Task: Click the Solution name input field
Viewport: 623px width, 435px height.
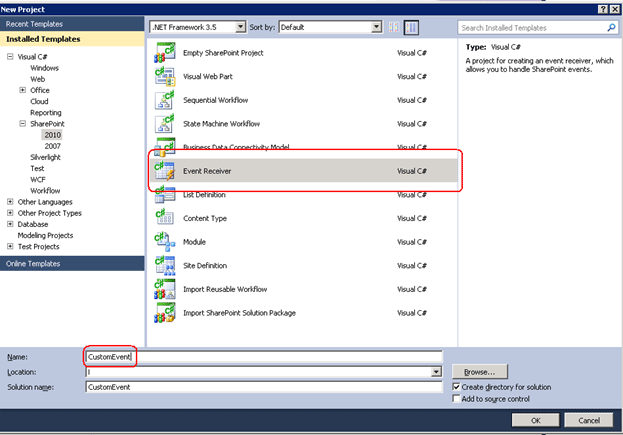Action: [x=264, y=387]
